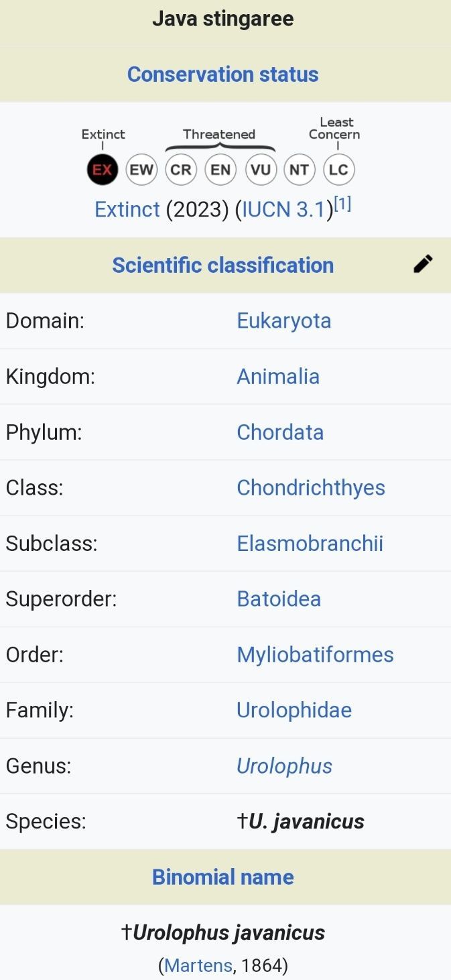This screenshot has height=980, width=451.
Task: Jump to reference footnote [1]
Action: pos(342,204)
